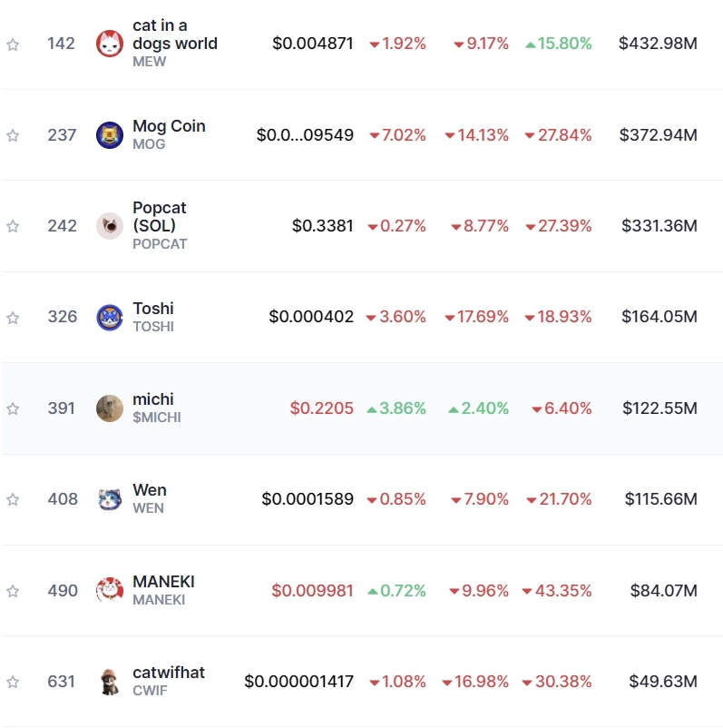
Task: Open the michi name link
Action: (153, 399)
